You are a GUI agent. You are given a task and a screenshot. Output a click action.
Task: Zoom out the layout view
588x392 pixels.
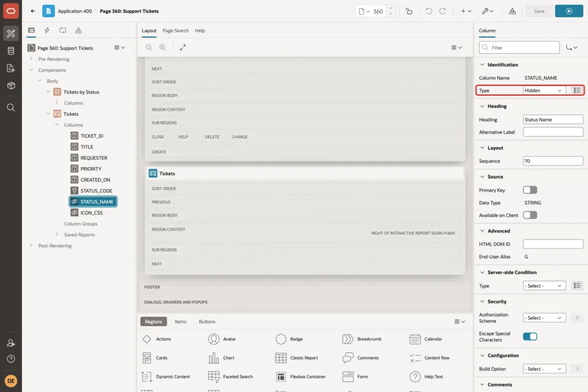149,47
